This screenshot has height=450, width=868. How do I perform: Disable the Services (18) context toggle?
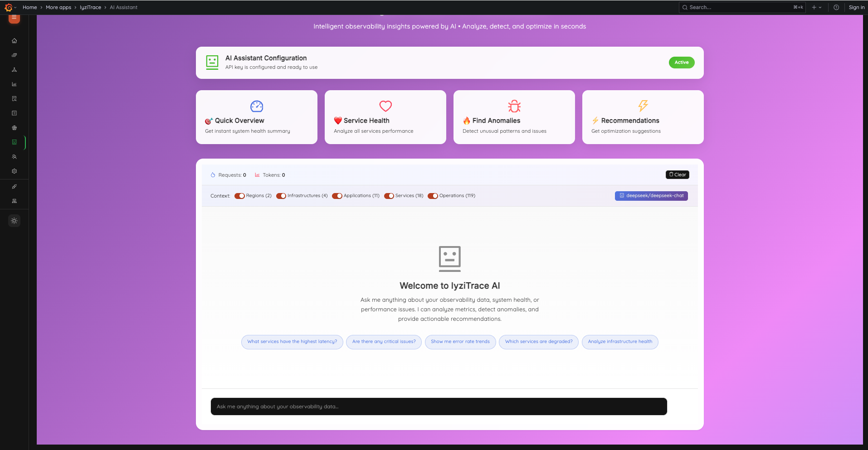click(389, 196)
